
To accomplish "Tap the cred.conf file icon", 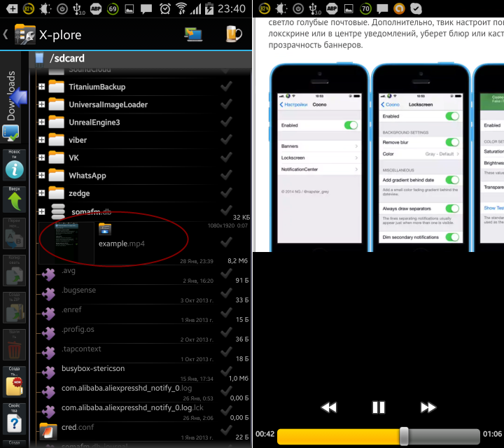I will [x=48, y=431].
